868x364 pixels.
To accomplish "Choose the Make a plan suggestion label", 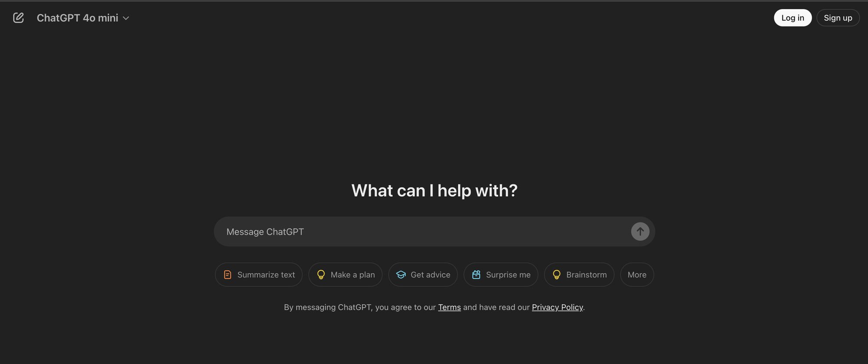I will [x=352, y=275].
